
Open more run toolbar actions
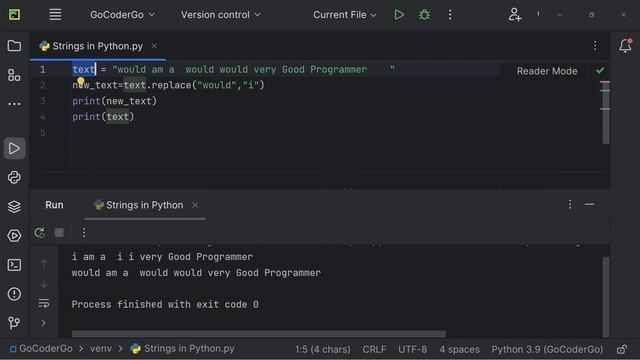tap(84, 233)
